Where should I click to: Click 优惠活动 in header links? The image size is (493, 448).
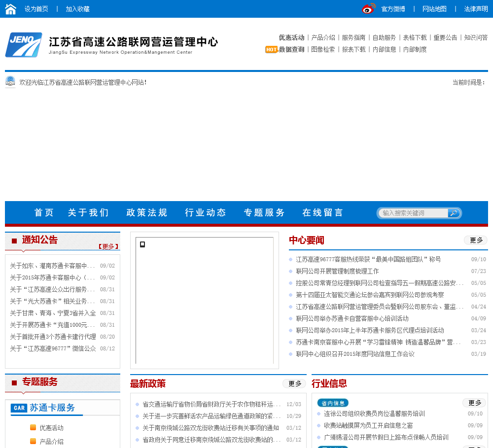[292, 37]
